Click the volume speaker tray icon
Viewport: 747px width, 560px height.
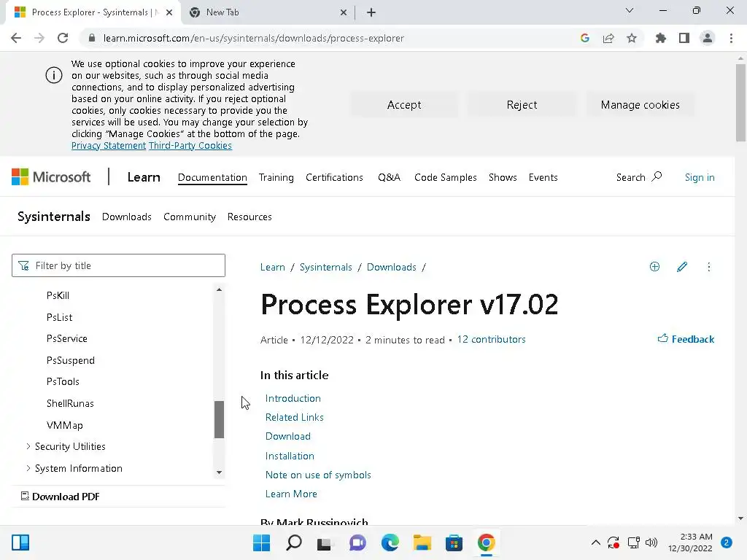pos(651,542)
